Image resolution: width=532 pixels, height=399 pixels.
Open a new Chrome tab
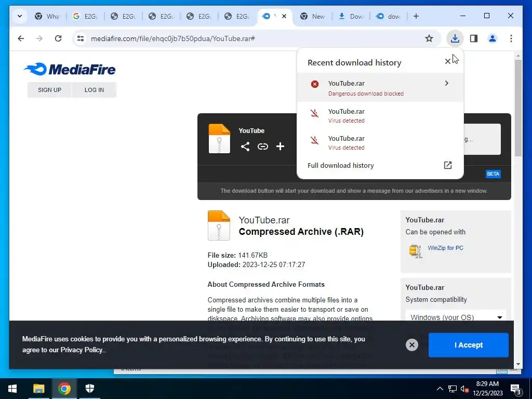(x=416, y=16)
